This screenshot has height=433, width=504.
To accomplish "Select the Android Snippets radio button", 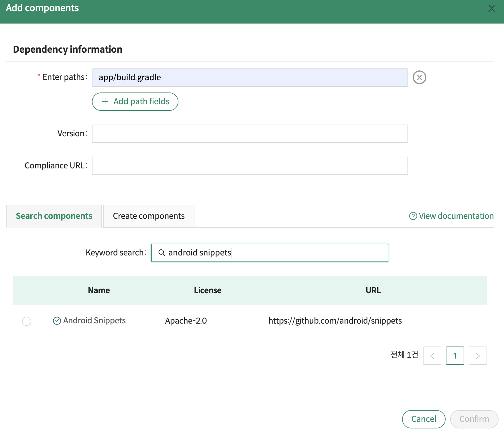I will (x=27, y=321).
